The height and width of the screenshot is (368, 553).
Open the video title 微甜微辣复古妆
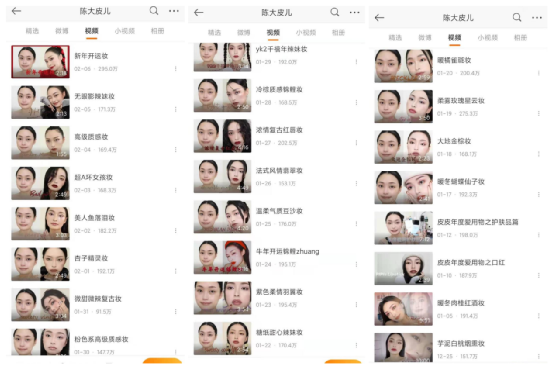click(x=98, y=299)
